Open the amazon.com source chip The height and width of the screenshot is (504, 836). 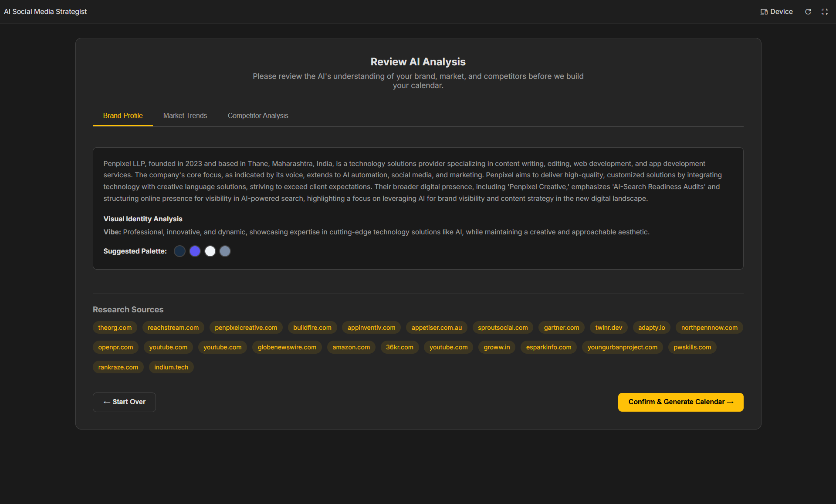(x=351, y=347)
